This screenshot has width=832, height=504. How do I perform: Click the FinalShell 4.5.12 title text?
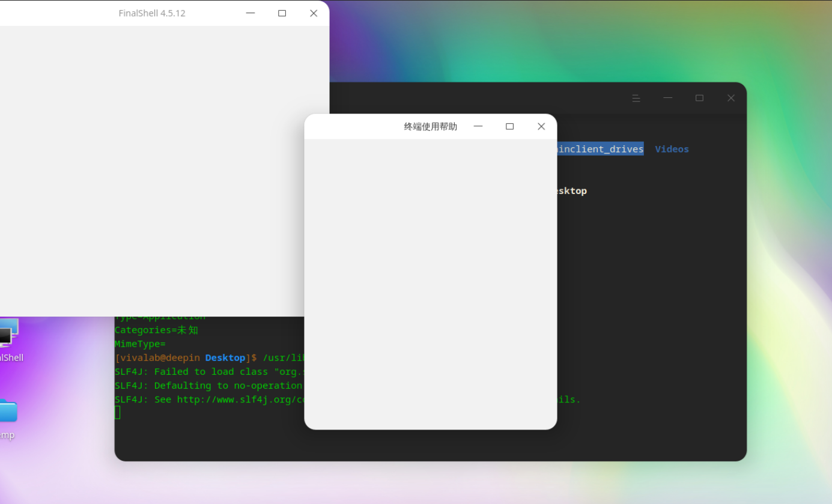pos(152,13)
